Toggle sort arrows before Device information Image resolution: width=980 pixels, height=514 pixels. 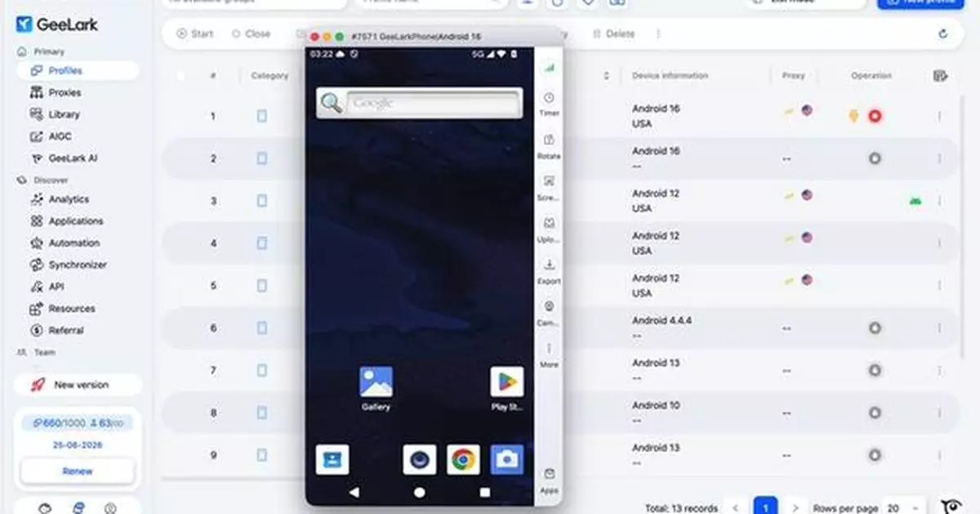pos(607,75)
